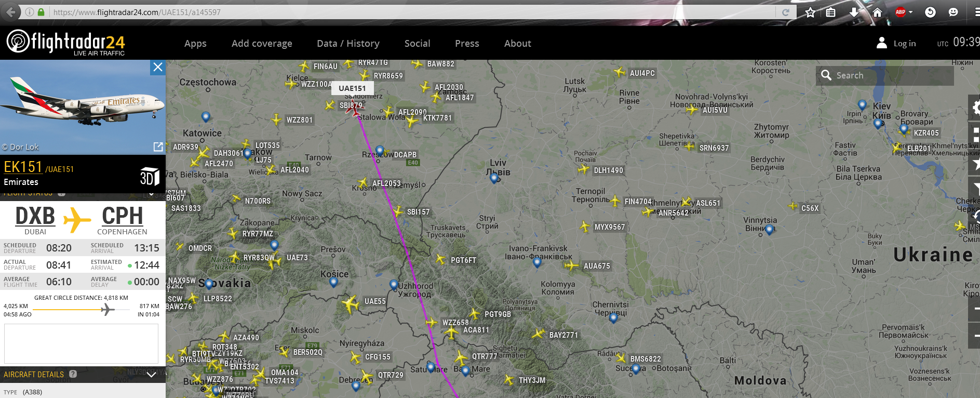Open browser downloads arrow icon
Screen dimensions: 980x398
coord(854,12)
